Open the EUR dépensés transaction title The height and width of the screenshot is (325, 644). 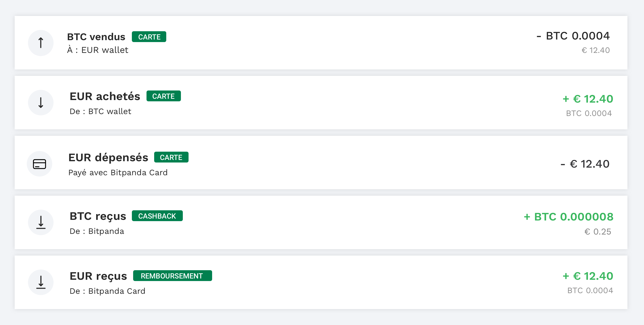(x=108, y=157)
